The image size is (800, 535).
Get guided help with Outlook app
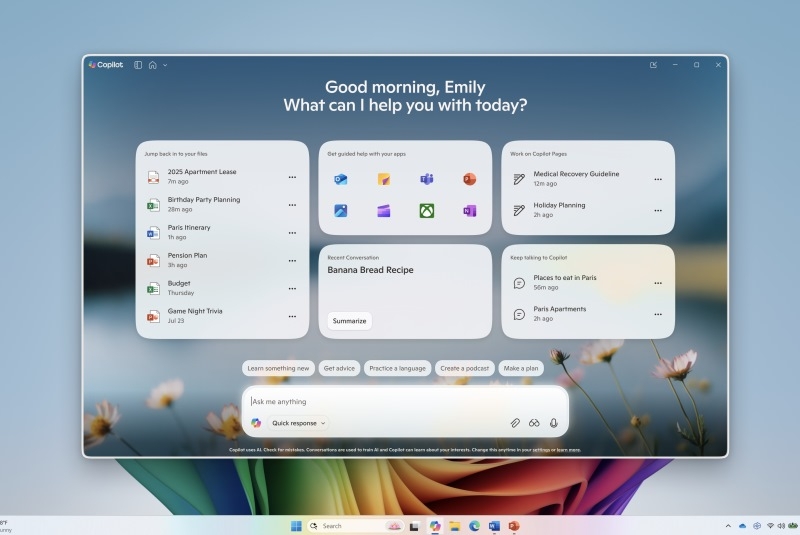(341, 179)
